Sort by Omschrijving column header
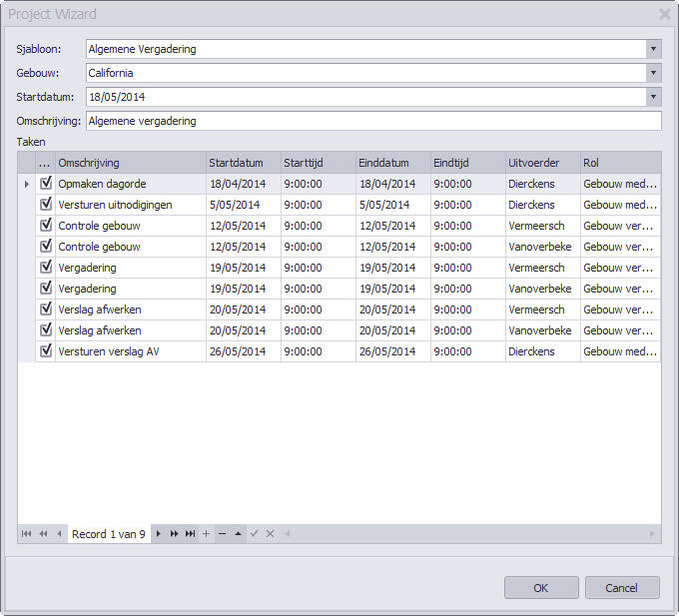The height and width of the screenshot is (616, 679). click(131, 163)
